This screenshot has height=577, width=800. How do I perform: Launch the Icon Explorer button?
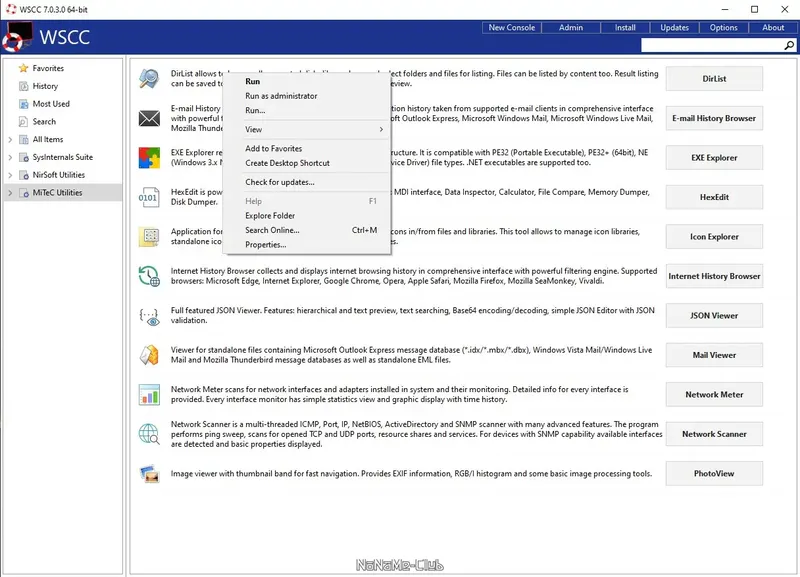click(714, 237)
